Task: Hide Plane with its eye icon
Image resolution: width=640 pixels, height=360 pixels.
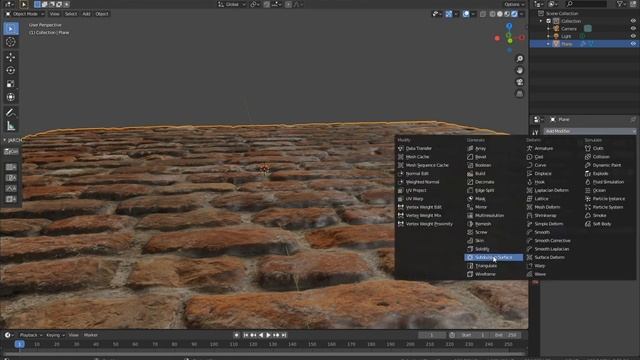Action: pos(633,44)
